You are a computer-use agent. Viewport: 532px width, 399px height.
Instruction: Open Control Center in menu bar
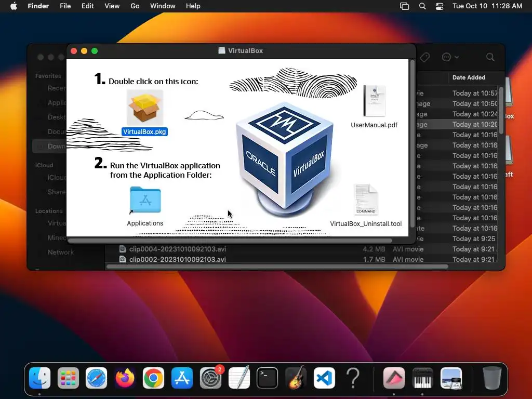[x=440, y=6]
